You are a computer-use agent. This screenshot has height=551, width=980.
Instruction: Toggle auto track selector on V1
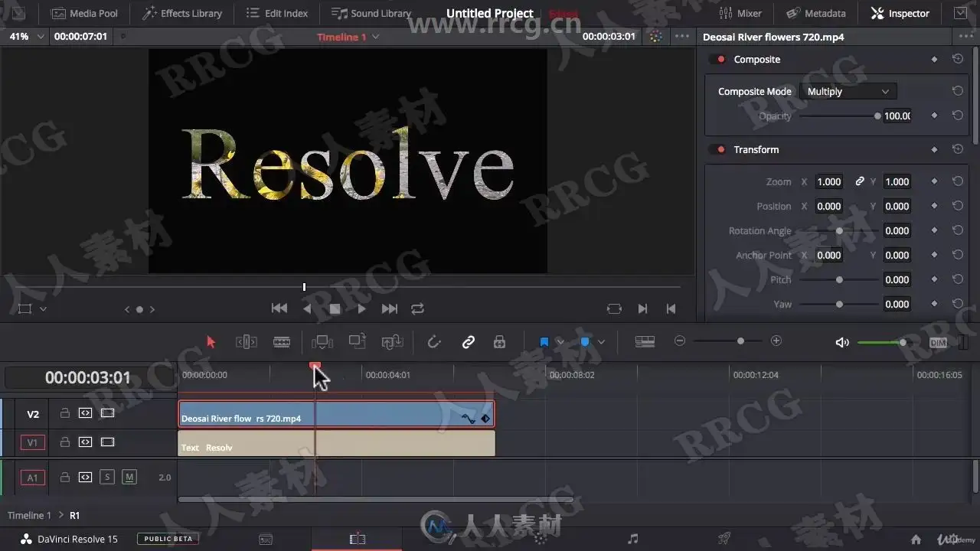point(86,442)
